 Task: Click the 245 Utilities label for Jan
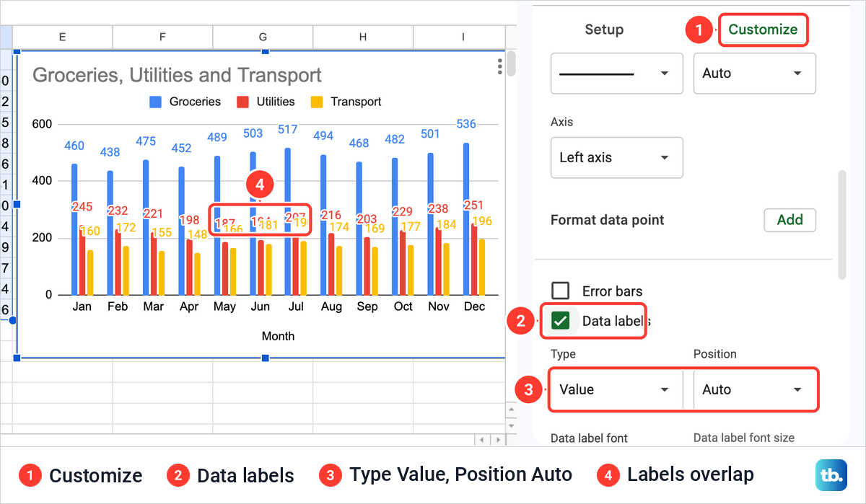coord(82,207)
